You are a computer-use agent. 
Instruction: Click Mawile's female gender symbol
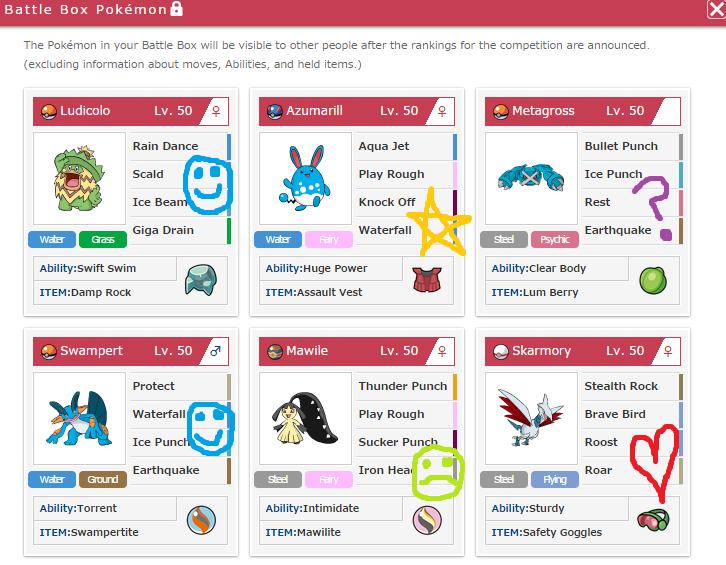tap(442, 351)
